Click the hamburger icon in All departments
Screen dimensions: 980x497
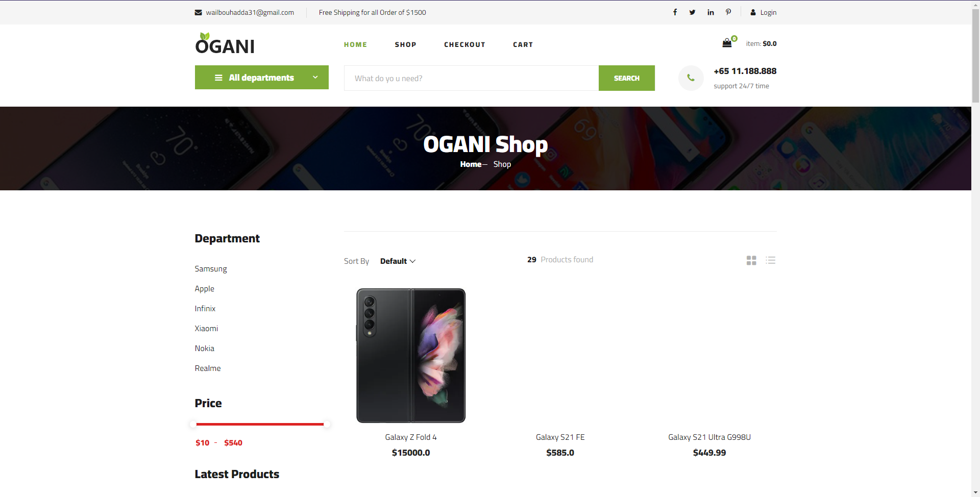coord(218,77)
